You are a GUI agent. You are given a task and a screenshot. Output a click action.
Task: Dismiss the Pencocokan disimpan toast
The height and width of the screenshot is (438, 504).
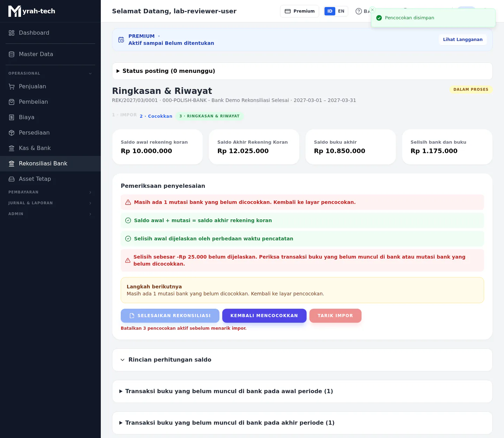point(372,10)
